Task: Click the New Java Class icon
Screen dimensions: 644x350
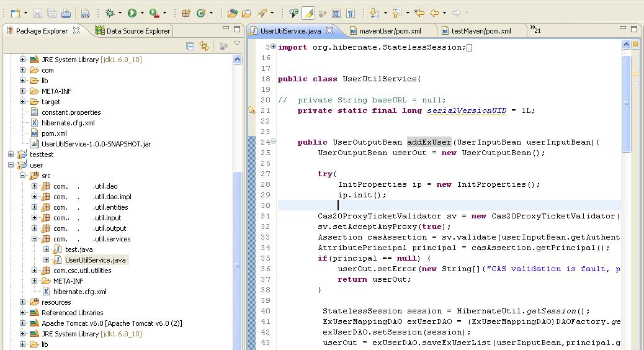Action: point(201,13)
